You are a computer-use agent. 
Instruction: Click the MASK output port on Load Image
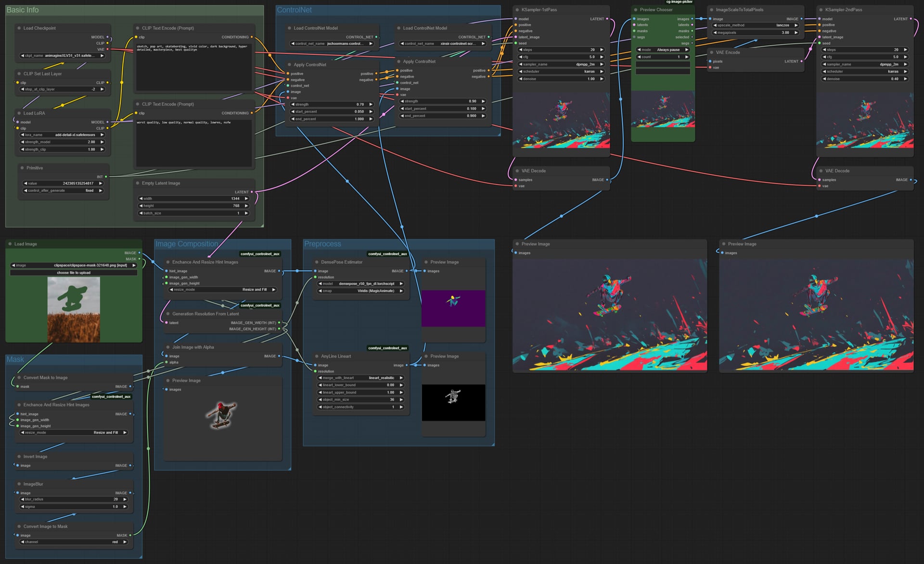139,259
